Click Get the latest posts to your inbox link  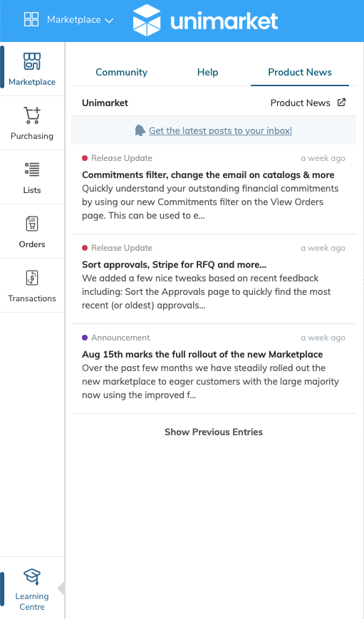click(220, 130)
